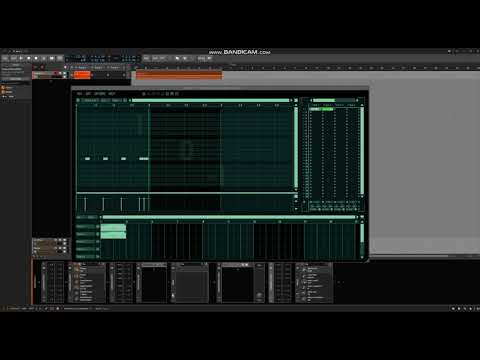Open the plugin window Options menu
This screenshot has width=480, height=360.
[x=100, y=94]
